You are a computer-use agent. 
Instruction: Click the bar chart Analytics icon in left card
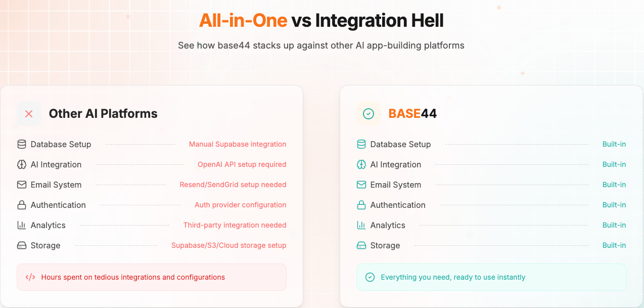[x=22, y=225]
